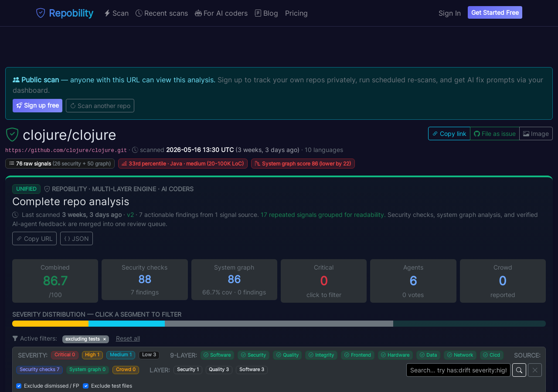This screenshot has width=558, height=392.
Task: Toggle the Low 3 severity chip
Action: click(149, 355)
